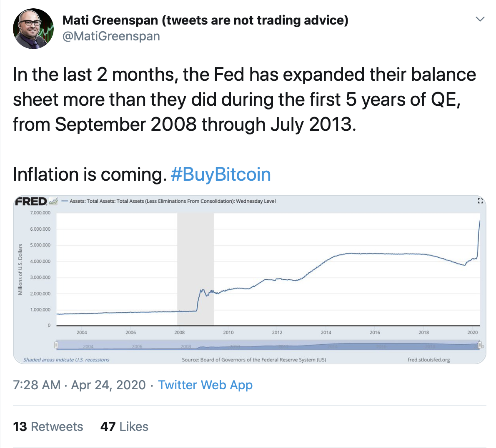The width and height of the screenshot is (496, 448).
Task: Open the #BuyBitcoin hashtag
Action: pos(220,174)
